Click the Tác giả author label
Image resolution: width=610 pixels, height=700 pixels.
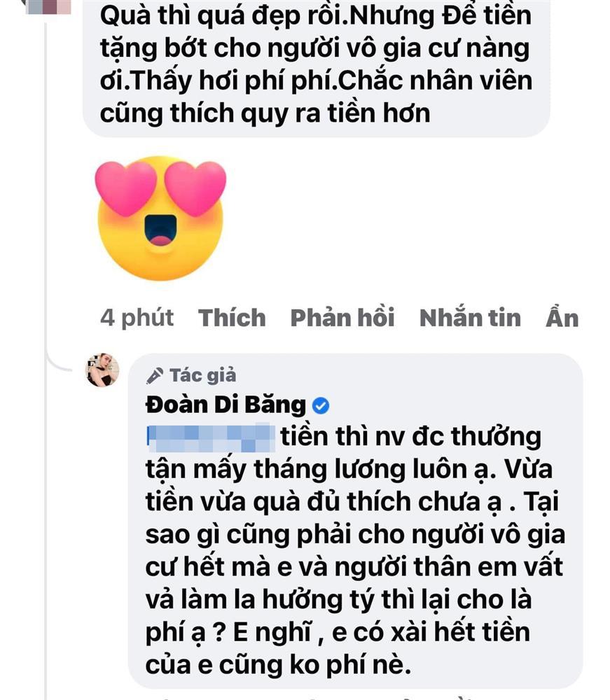coord(202,375)
